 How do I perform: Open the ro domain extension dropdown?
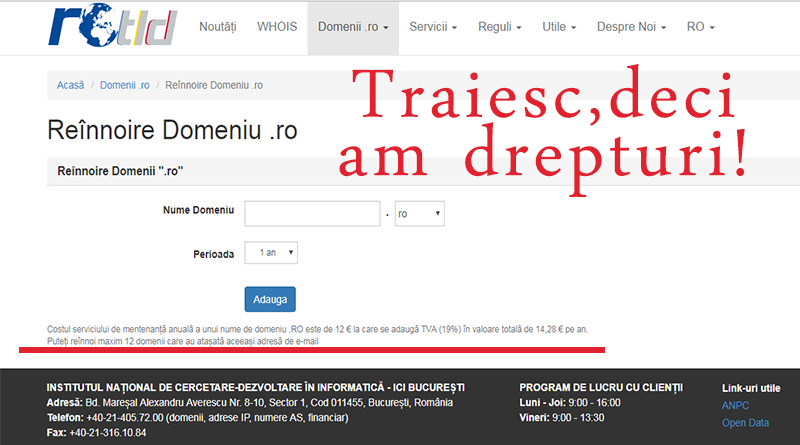[419, 213]
